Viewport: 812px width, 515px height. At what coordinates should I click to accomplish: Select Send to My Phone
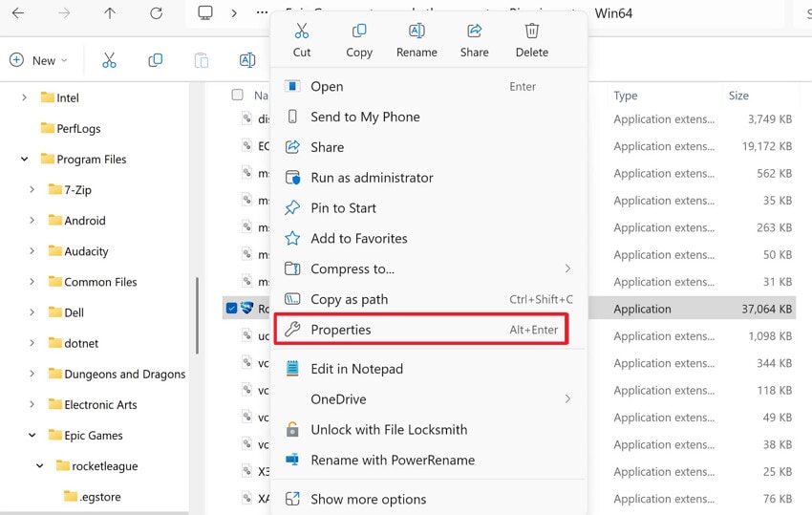(x=429, y=117)
